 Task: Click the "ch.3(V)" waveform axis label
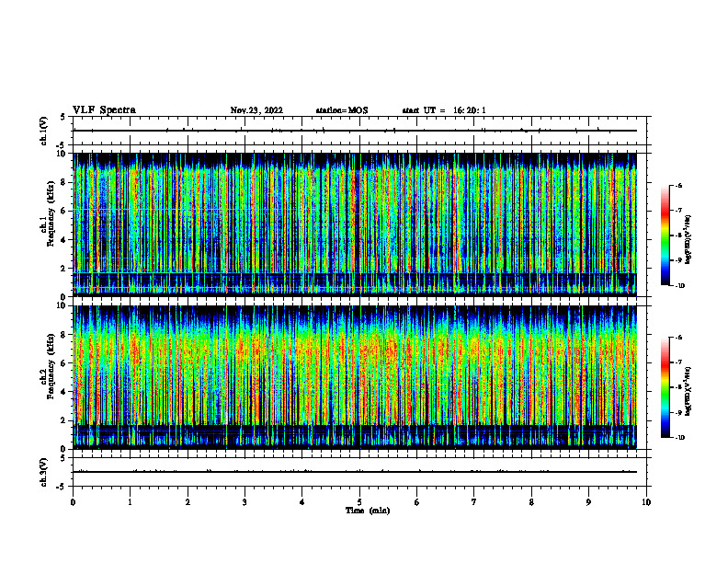(44, 473)
